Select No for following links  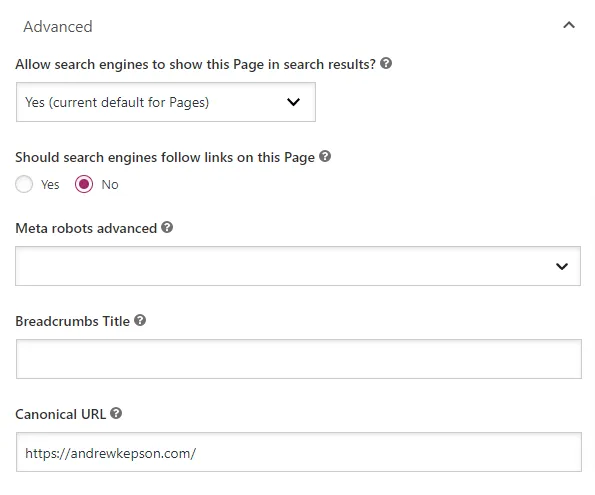tap(84, 184)
